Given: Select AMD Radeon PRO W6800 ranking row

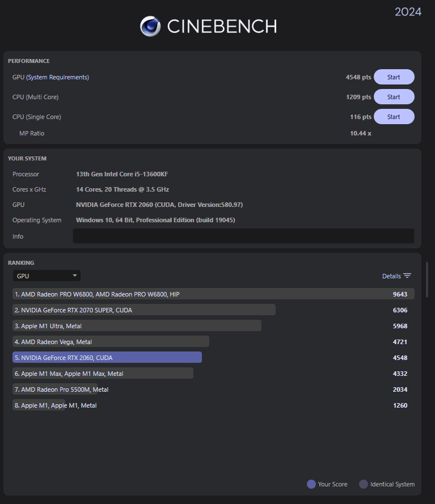Looking at the screenshot, I should click(213, 294).
